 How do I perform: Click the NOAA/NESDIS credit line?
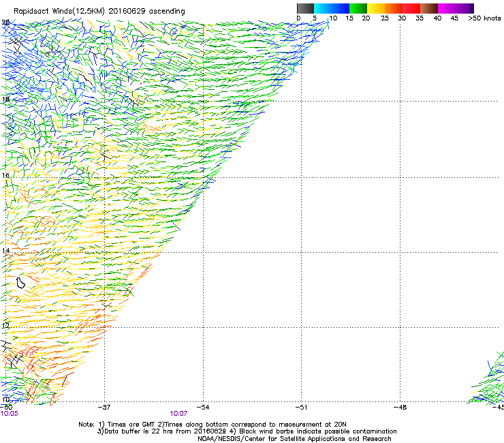pos(294,439)
